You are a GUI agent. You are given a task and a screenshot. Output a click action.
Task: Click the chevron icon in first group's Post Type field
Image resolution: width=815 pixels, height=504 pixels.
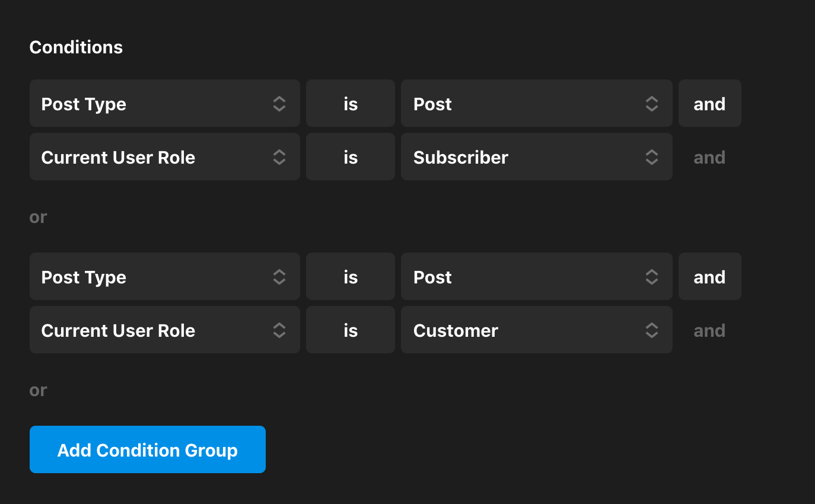[279, 104]
